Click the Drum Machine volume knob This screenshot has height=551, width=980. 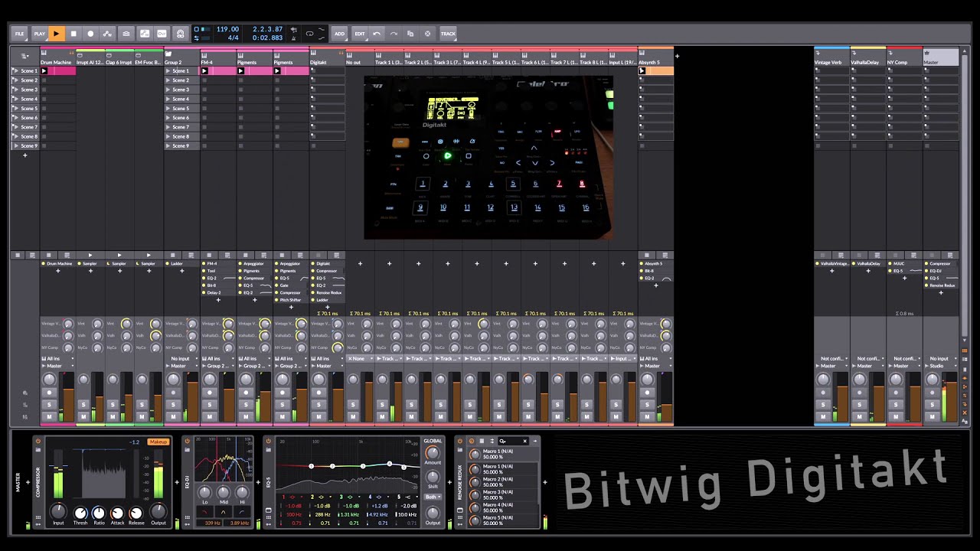coord(50,380)
